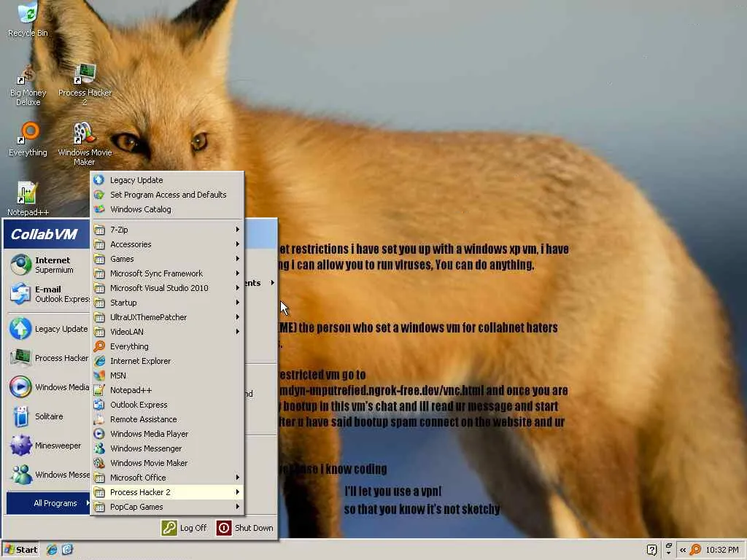
Task: Launch Internet Supermium from Start menu
Action: click(x=47, y=265)
